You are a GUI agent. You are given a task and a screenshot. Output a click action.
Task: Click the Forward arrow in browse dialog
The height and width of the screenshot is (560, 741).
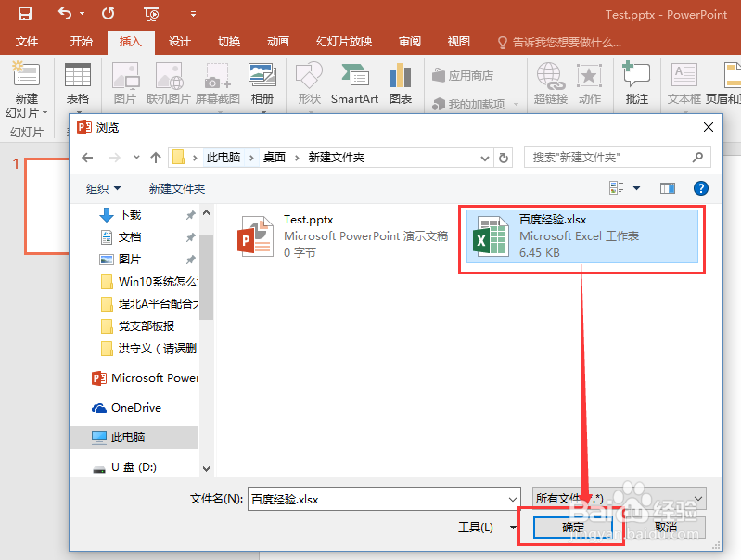coord(114,158)
